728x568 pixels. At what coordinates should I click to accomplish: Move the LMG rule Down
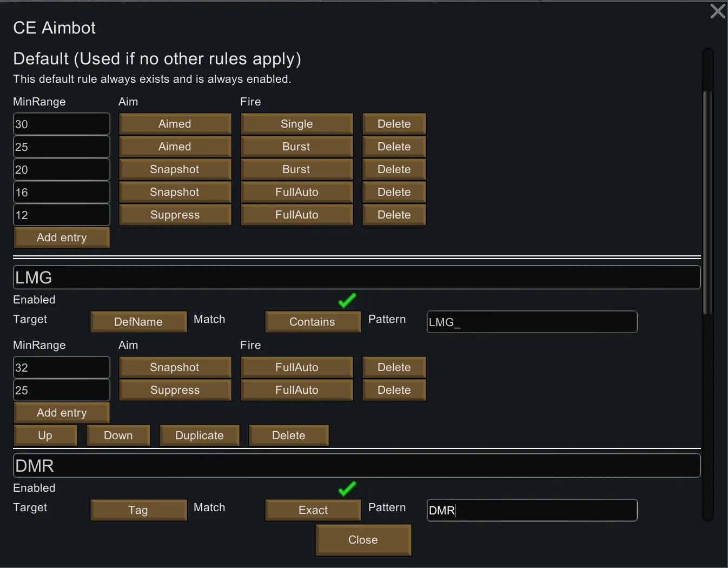point(118,435)
